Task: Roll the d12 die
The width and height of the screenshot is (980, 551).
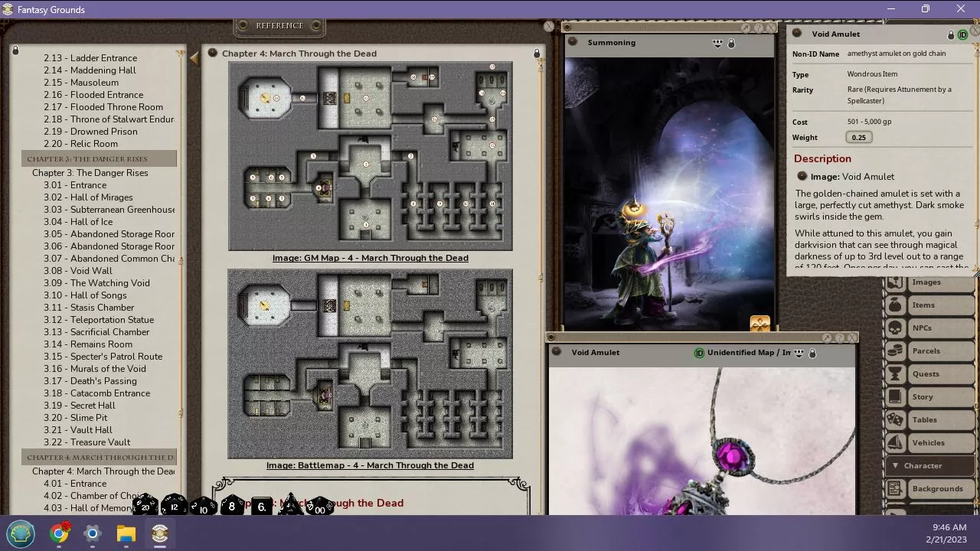Action: [x=174, y=505]
